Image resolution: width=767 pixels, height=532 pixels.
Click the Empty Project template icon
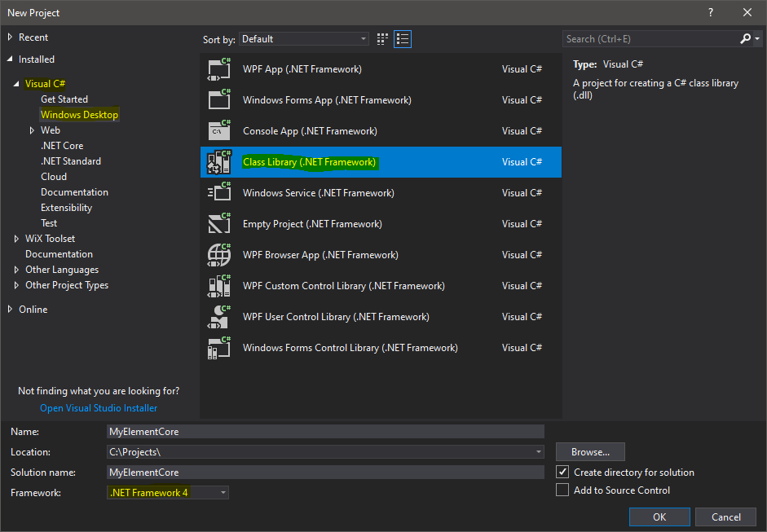pyautogui.click(x=219, y=224)
